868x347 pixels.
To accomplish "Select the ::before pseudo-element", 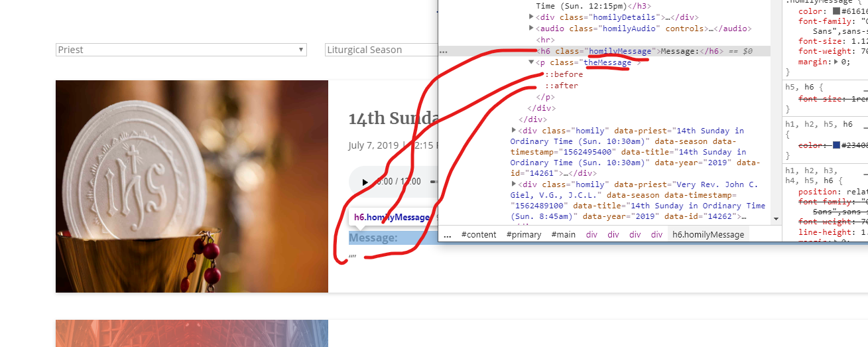I will click(x=564, y=74).
